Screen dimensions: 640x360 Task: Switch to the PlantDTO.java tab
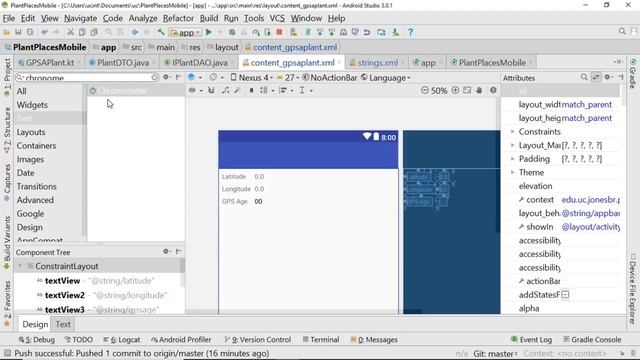pyautogui.click(x=122, y=63)
